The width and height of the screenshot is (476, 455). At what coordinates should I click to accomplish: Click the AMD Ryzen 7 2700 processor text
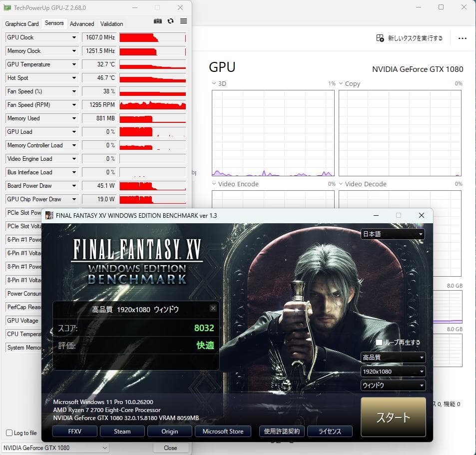tap(107, 410)
